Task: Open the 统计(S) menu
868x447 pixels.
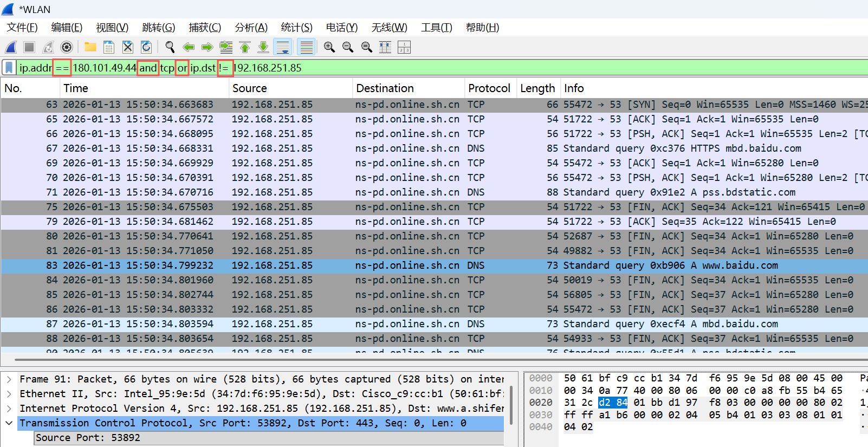Action: pos(296,27)
